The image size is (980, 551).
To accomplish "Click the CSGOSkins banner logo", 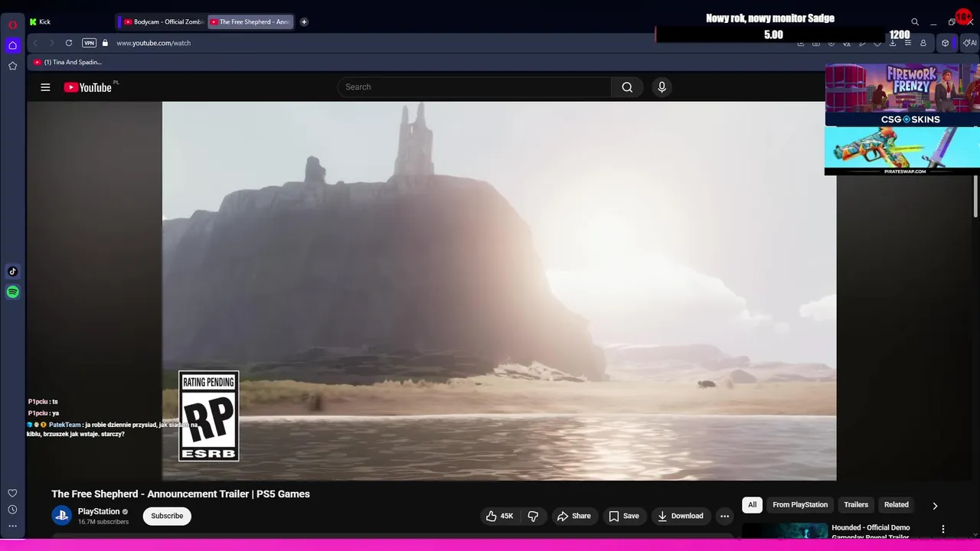I will click(x=910, y=119).
